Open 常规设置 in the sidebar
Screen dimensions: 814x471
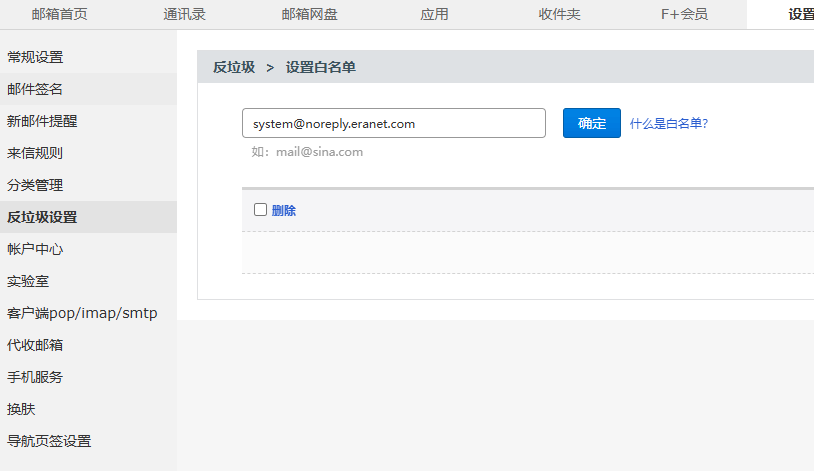[35, 57]
